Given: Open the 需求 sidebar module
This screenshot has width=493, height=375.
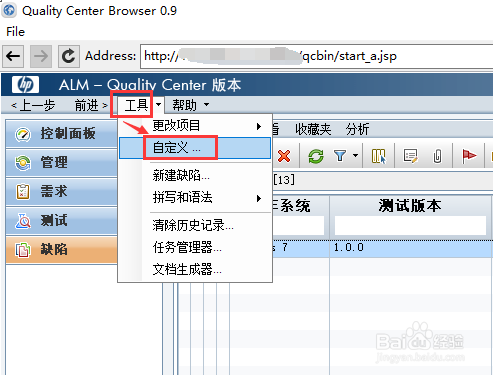Looking at the screenshot, I should point(61,192).
